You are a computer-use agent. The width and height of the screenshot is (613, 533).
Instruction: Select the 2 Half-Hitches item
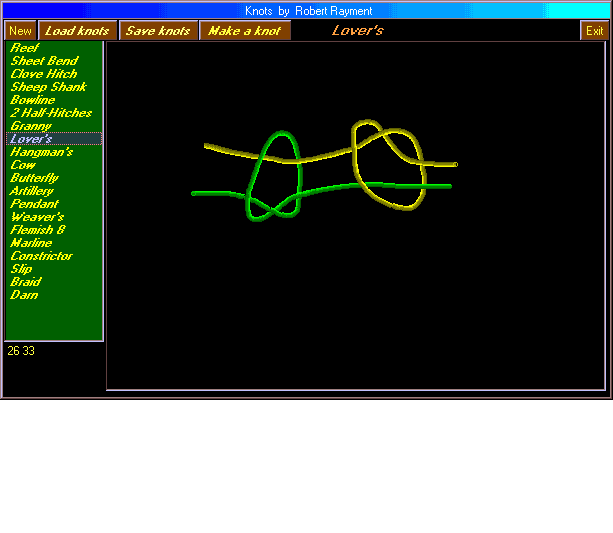(51, 113)
